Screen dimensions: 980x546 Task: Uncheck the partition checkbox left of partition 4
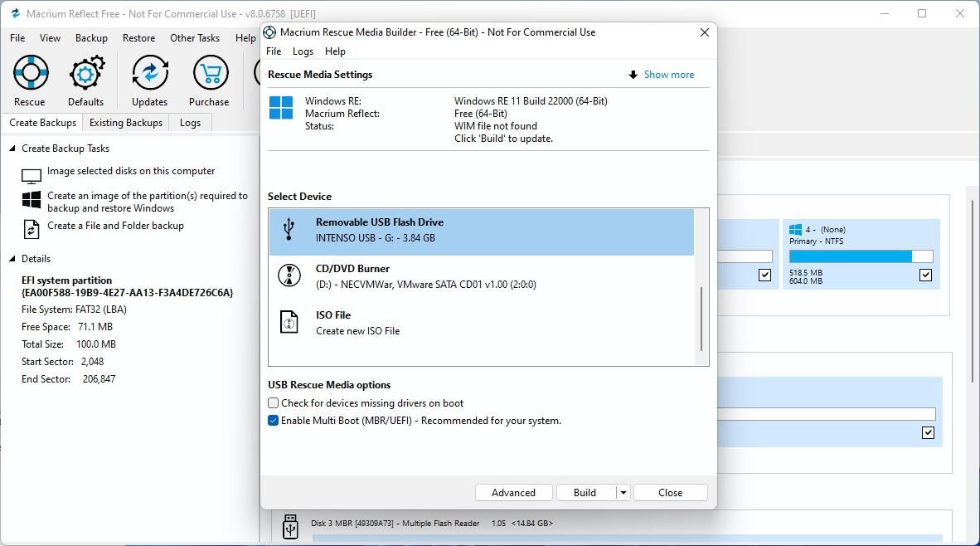(x=764, y=275)
